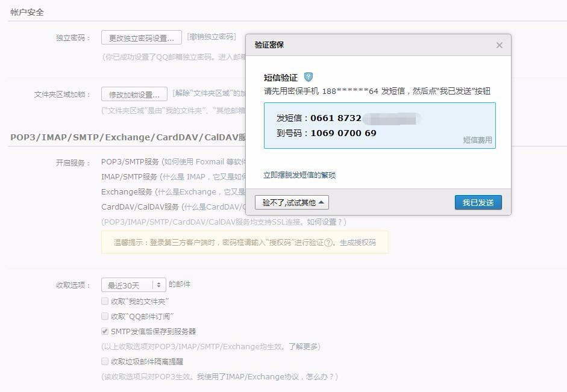This screenshot has height=392, width=567.
Task: Check 收取垃圾邮件隔离提醒 option
Action: (x=105, y=361)
